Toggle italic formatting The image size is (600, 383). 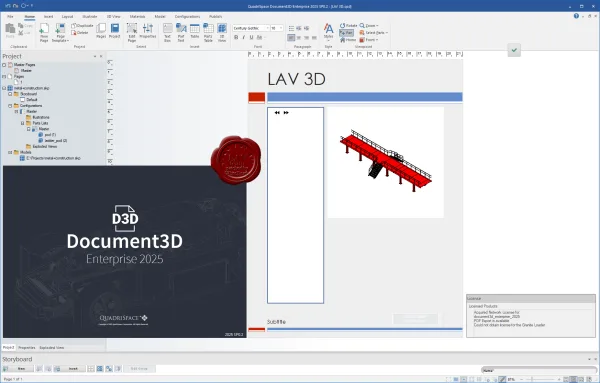point(244,37)
